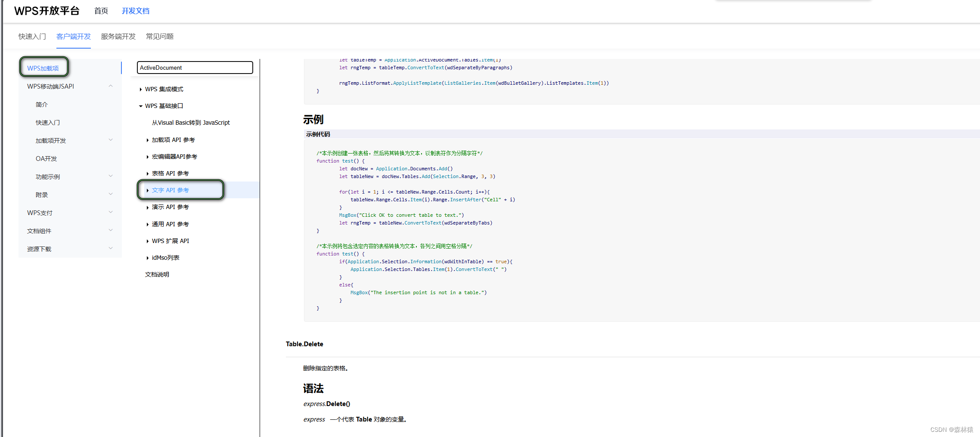Click the Table.Delete section heading

(304, 344)
